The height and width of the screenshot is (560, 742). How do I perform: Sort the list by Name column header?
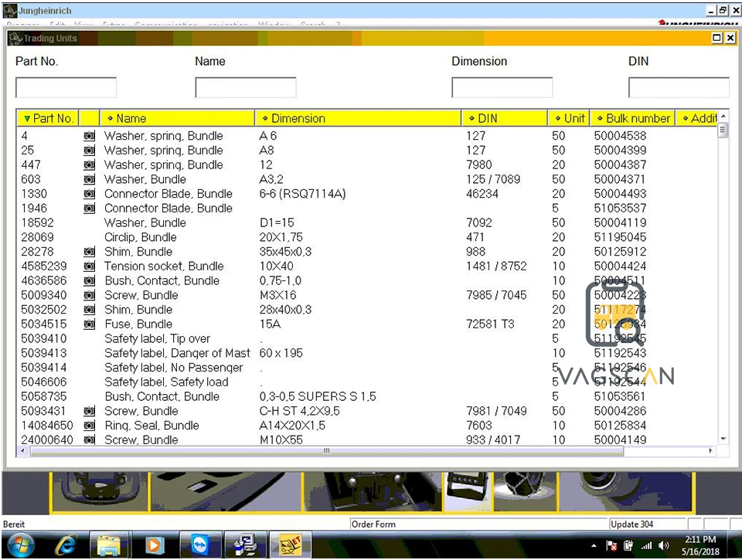(x=177, y=118)
